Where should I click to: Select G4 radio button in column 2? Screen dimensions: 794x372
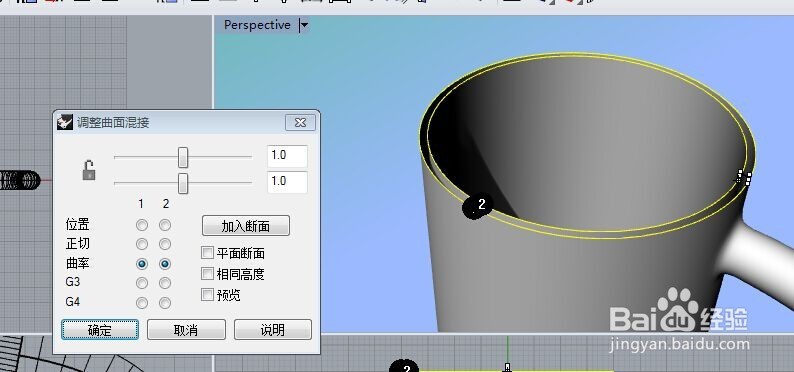click(165, 303)
